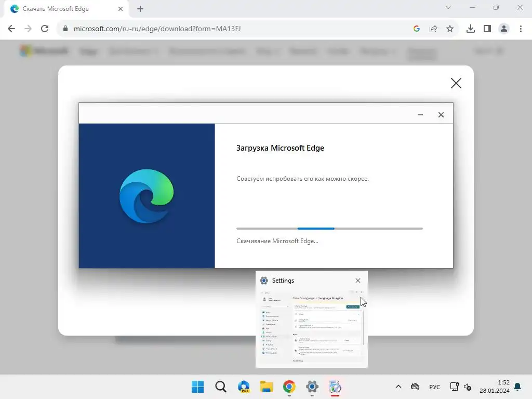View site information via the padlock icon
532x399 pixels.
[65, 29]
